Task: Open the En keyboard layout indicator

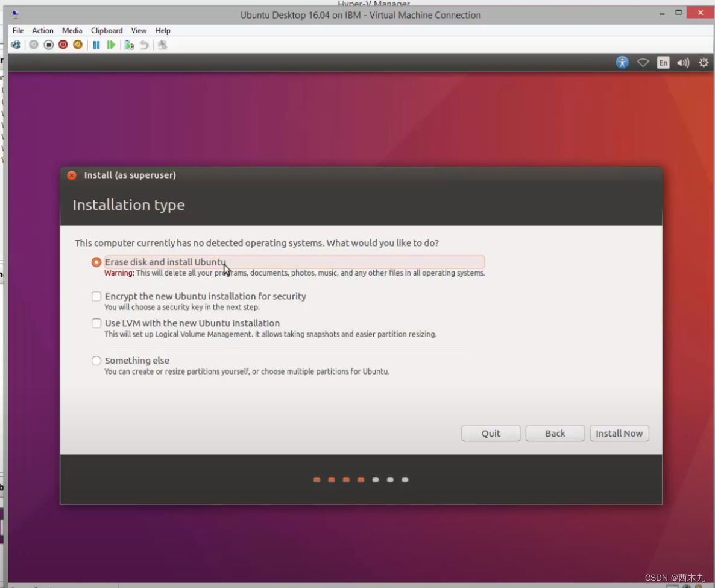Action: point(663,63)
